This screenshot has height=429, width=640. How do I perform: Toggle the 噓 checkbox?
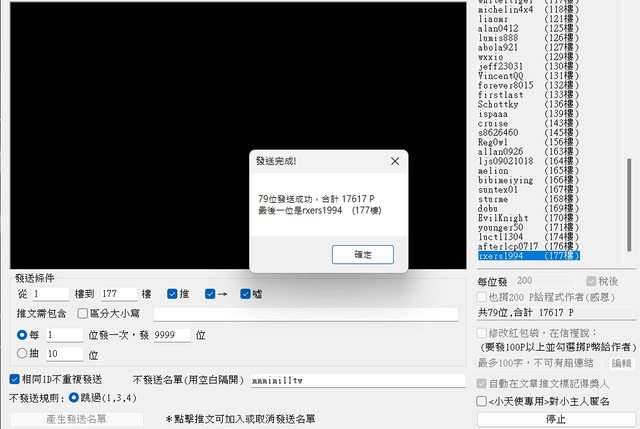click(242, 294)
